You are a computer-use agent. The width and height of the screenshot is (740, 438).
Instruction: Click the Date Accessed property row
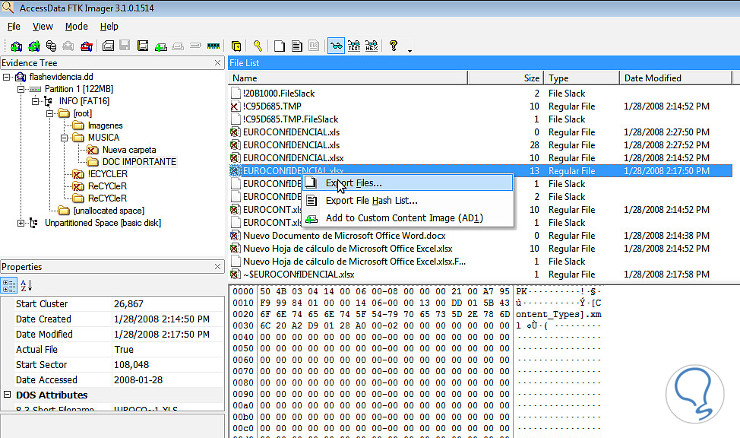[x=112, y=380]
